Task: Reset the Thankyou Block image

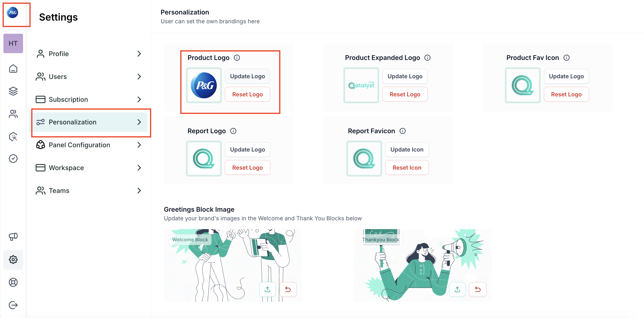Action: click(478, 290)
